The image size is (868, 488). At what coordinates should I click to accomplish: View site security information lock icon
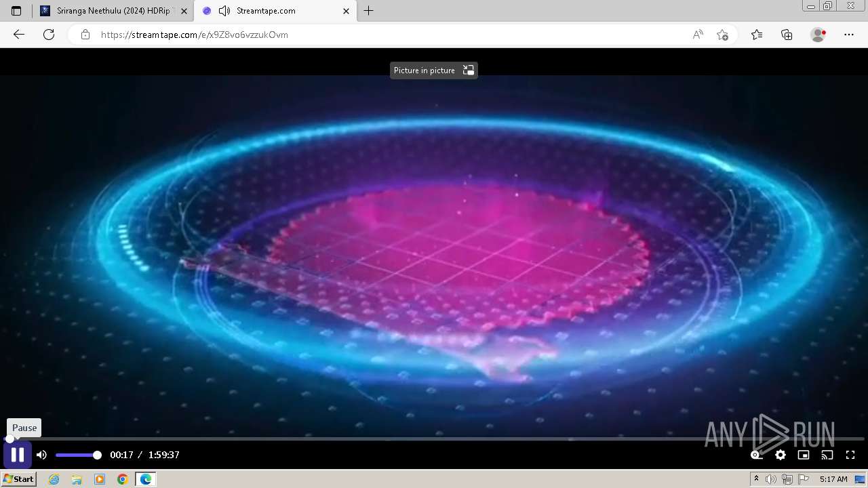[85, 35]
